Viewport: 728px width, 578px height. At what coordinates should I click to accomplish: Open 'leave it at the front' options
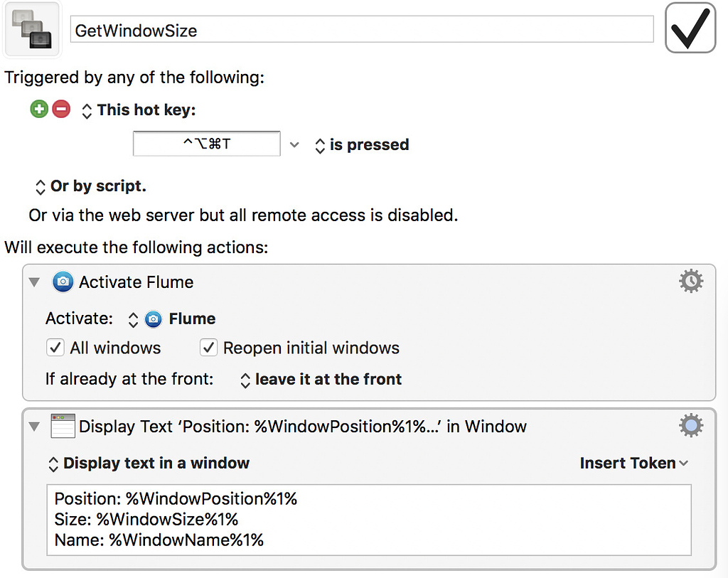pos(321,380)
